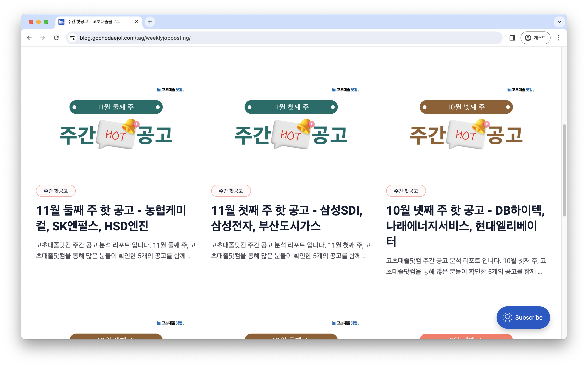The height and width of the screenshot is (367, 588).
Task: Click 주간 핫공고 tag on 삼성SDI post
Action: [231, 191]
